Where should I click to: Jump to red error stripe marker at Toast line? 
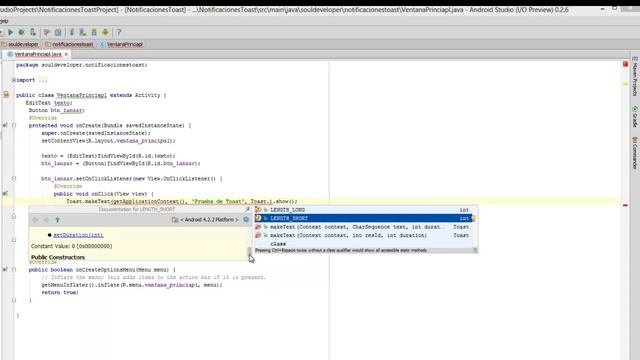click(625, 205)
